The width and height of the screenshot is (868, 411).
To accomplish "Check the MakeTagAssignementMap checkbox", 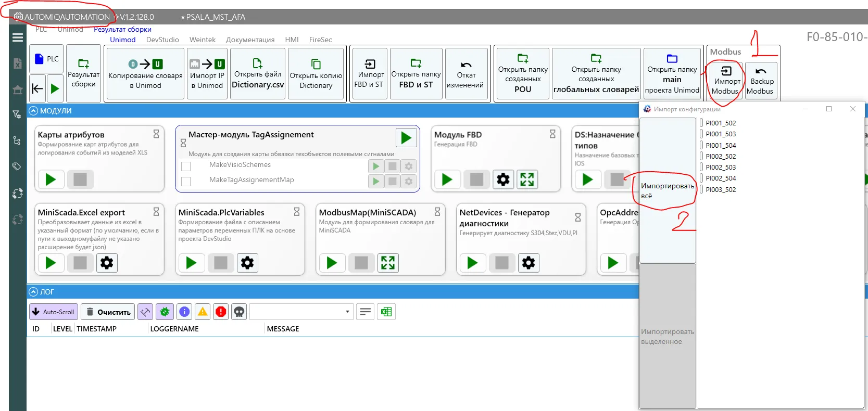I will pyautogui.click(x=186, y=182).
